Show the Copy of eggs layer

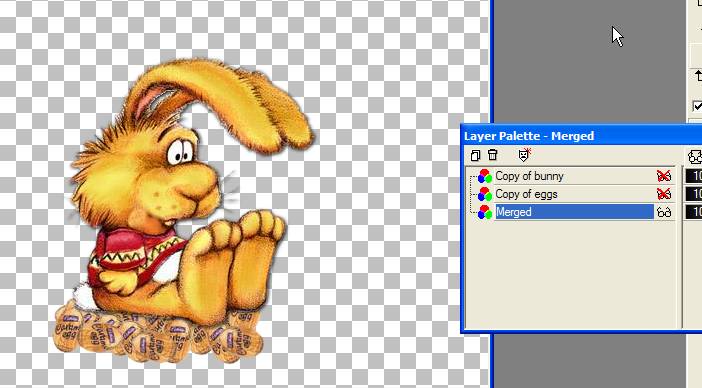point(664,194)
